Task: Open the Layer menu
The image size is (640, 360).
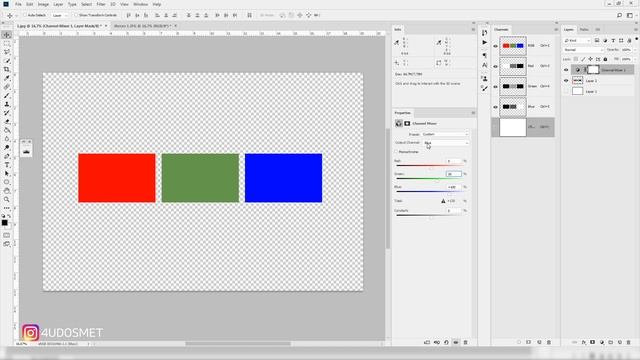Action: coord(58,4)
